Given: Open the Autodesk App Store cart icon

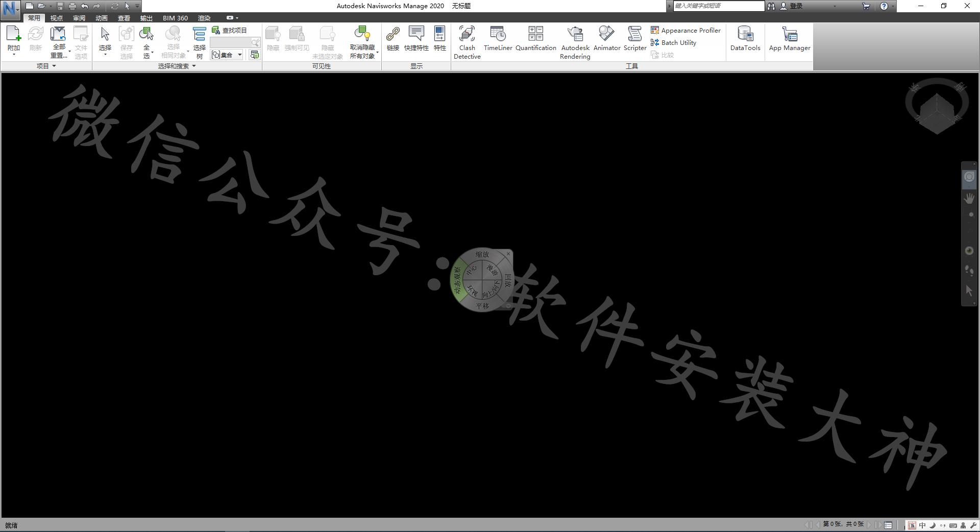Looking at the screenshot, I should click(866, 6).
